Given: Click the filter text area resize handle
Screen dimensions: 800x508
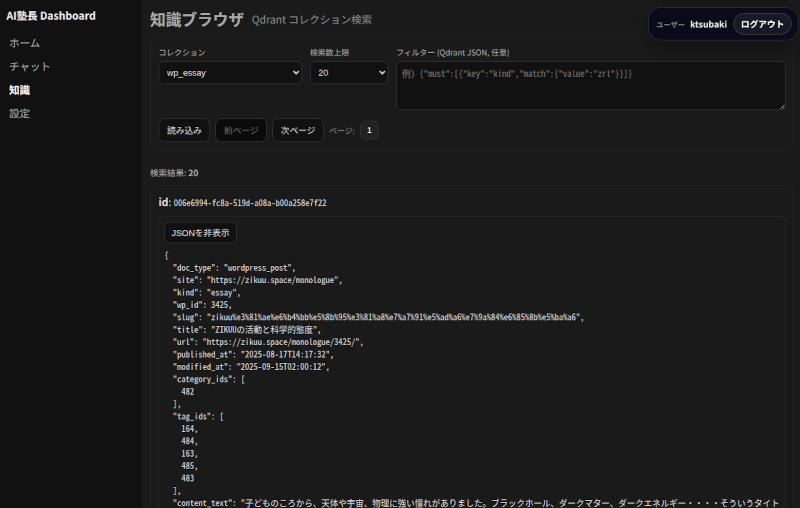Looking at the screenshot, I should click(781, 105).
